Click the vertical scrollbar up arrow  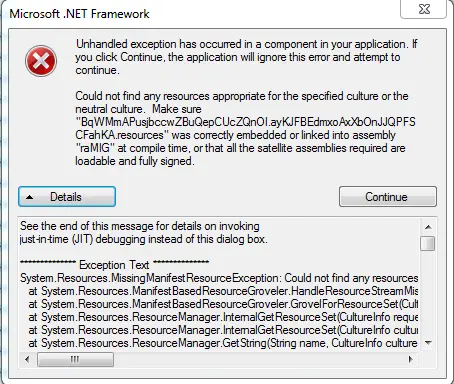tap(428, 227)
